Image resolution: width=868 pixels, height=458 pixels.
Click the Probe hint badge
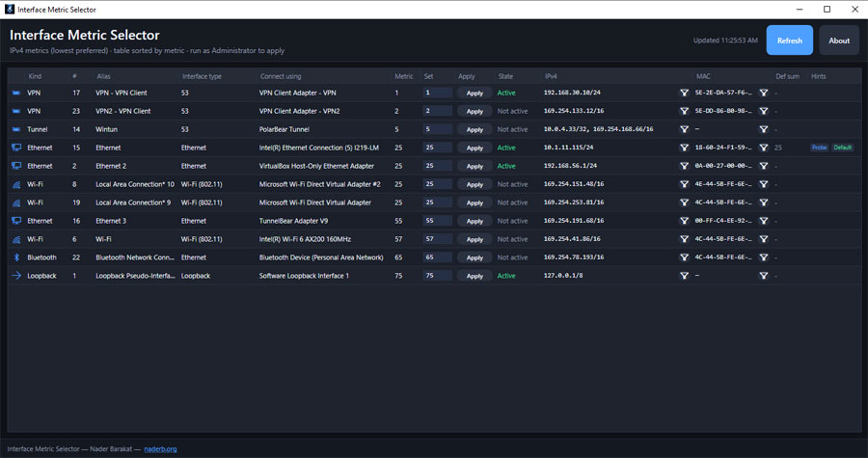[819, 148]
